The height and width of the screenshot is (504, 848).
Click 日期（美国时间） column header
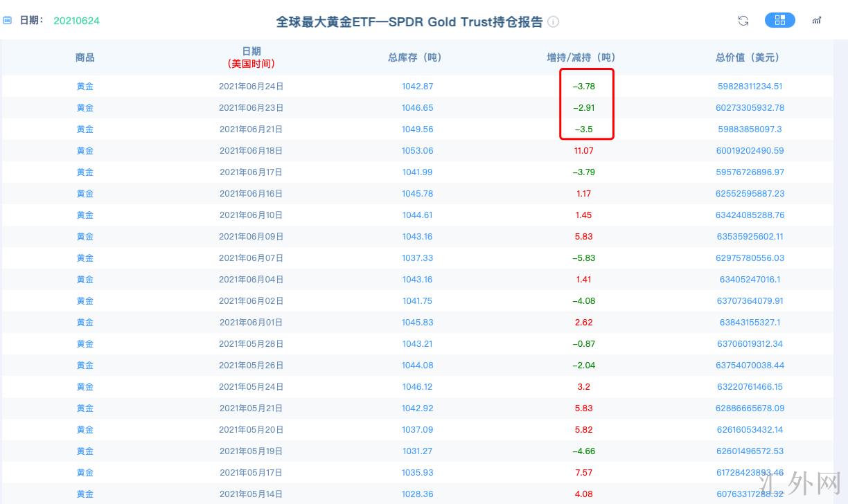(x=251, y=57)
